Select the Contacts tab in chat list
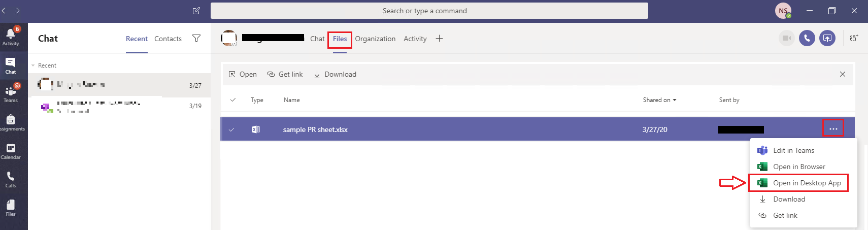868x230 pixels. pyautogui.click(x=168, y=39)
